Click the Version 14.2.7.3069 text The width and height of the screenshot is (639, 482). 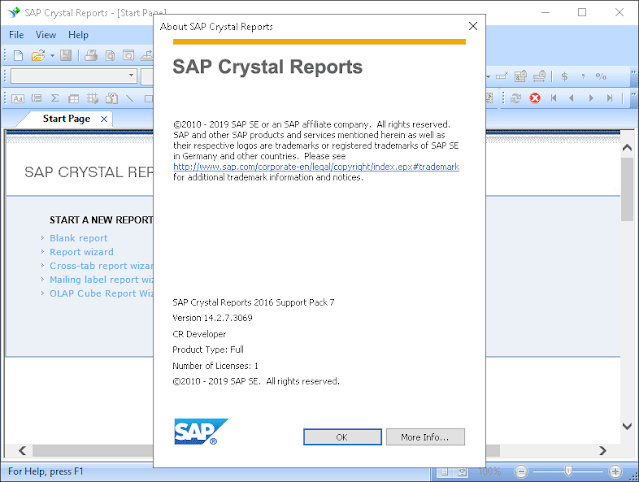pos(212,318)
